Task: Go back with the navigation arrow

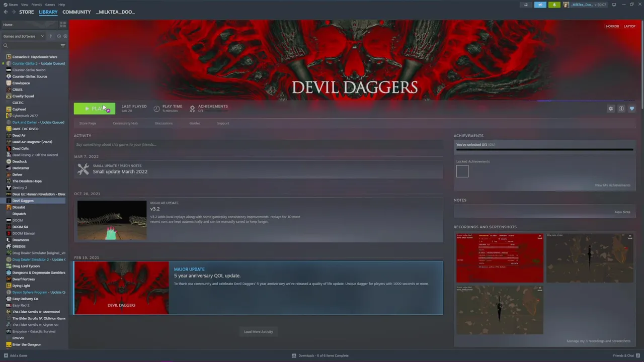Action: click(6, 12)
